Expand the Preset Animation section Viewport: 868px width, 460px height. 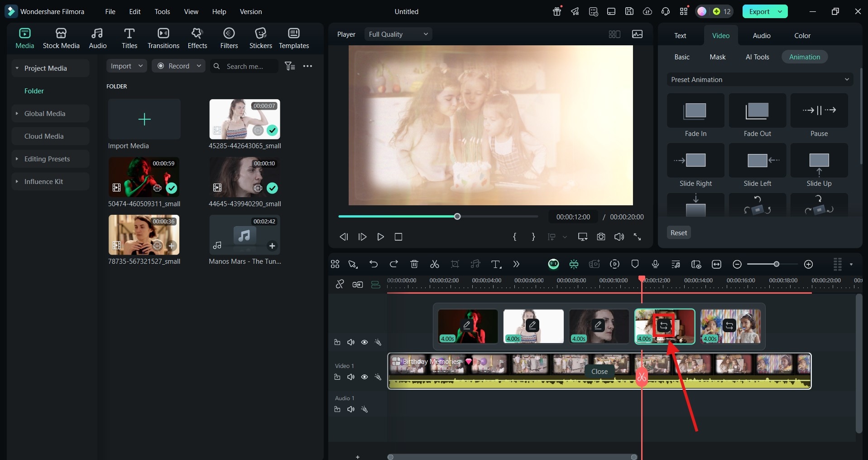[760, 79]
